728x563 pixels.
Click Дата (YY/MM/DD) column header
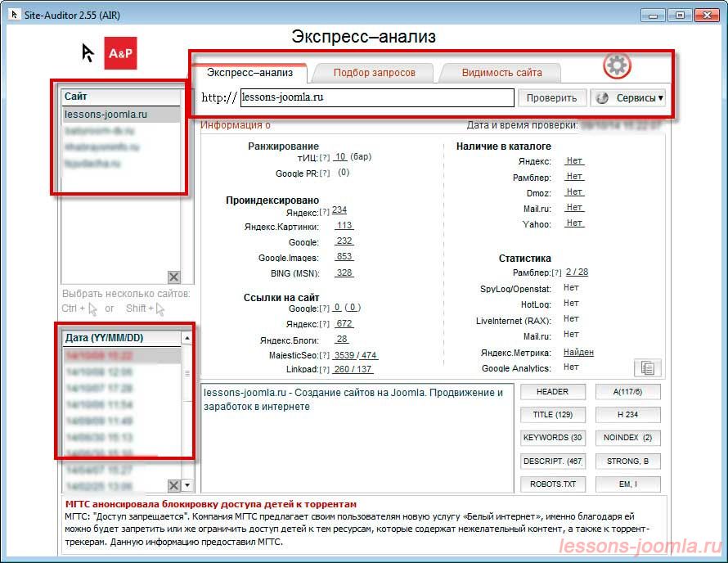(121, 338)
